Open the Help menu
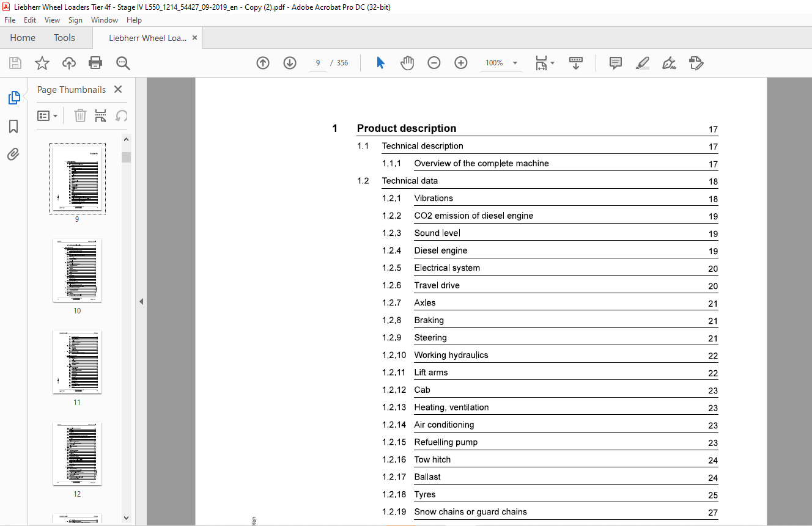The height and width of the screenshot is (526, 812). [134, 20]
